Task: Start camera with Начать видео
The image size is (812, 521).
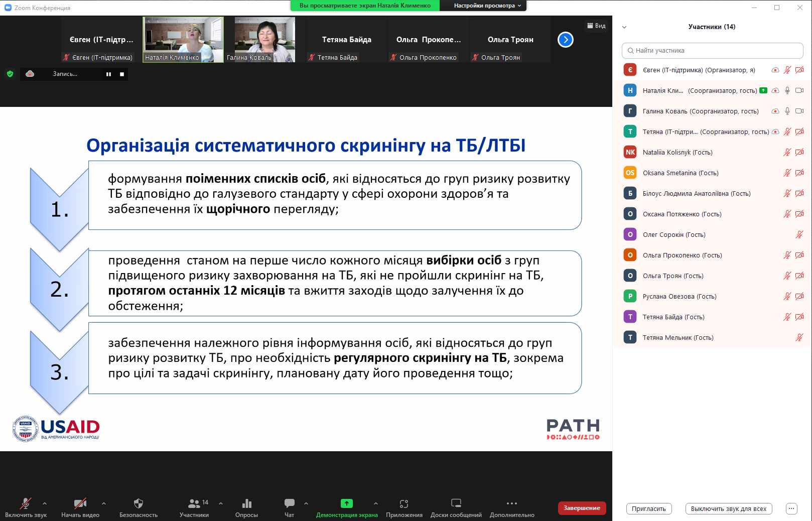Action: (80, 503)
